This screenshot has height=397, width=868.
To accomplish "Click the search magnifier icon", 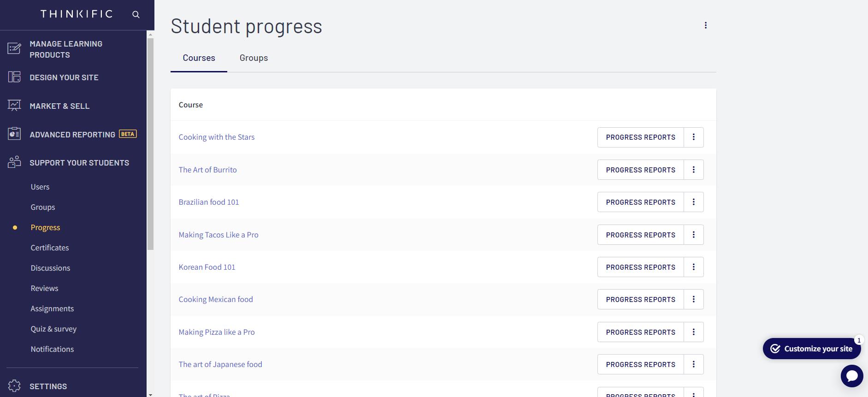I will 136,14.
